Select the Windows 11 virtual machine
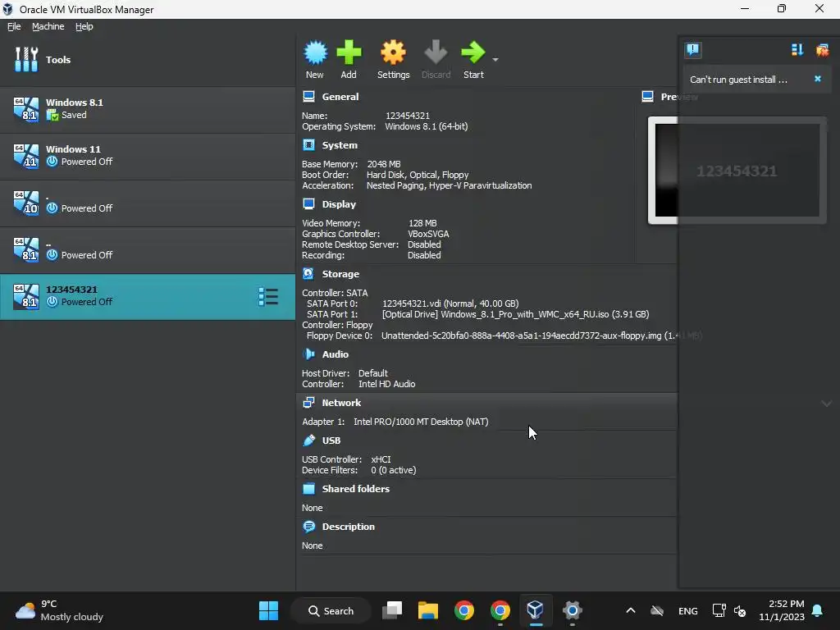This screenshot has width=840, height=630. (148, 156)
